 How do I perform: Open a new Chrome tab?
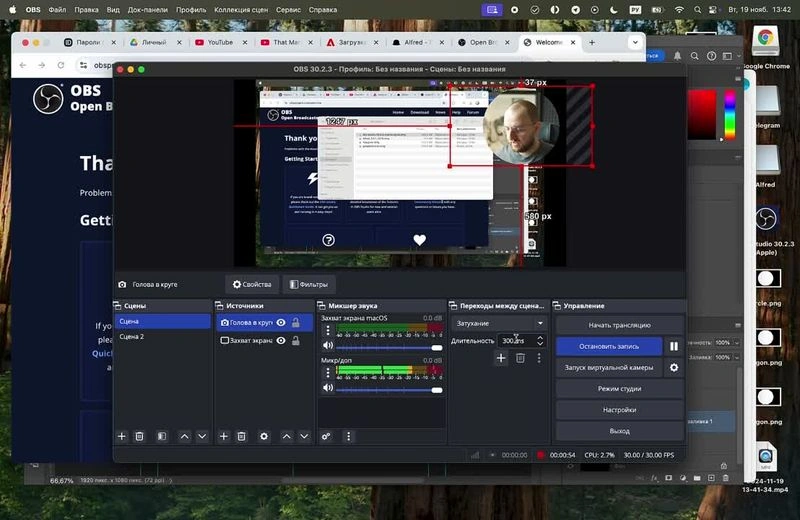tap(592, 42)
